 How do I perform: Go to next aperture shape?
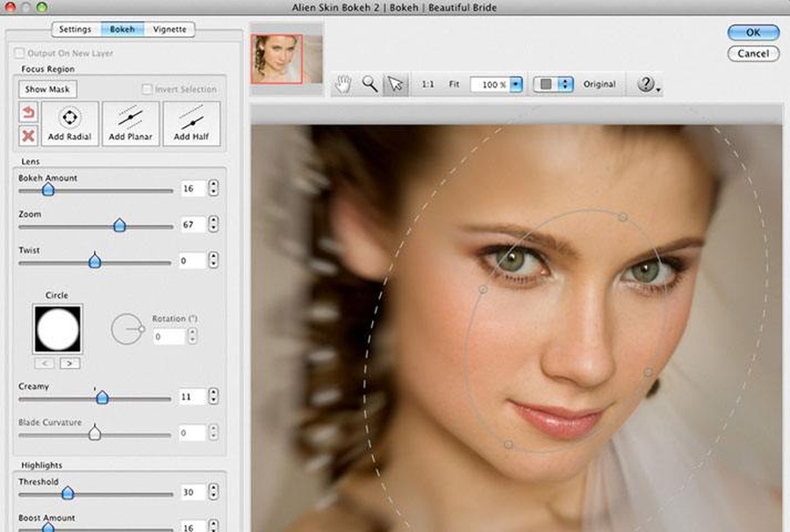(69, 363)
